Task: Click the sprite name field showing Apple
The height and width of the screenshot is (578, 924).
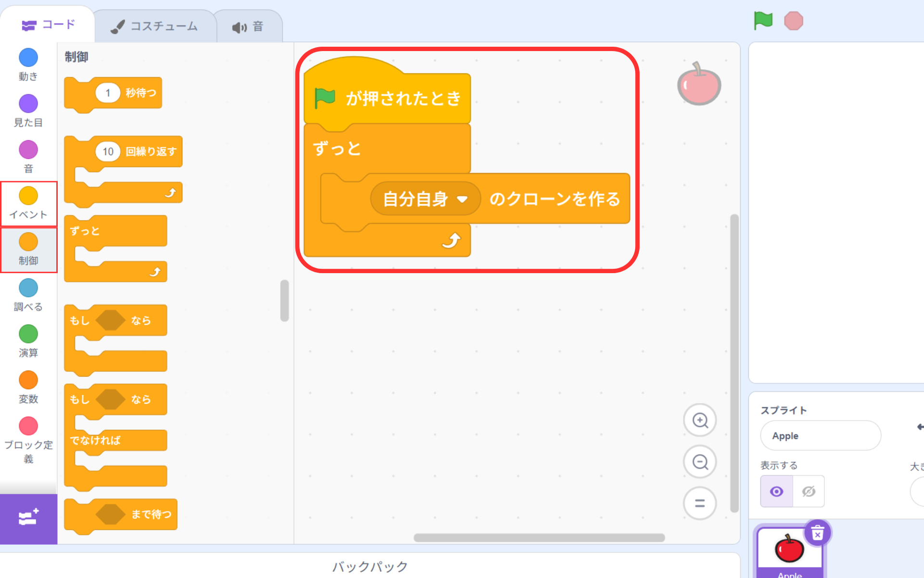Action: (820, 435)
